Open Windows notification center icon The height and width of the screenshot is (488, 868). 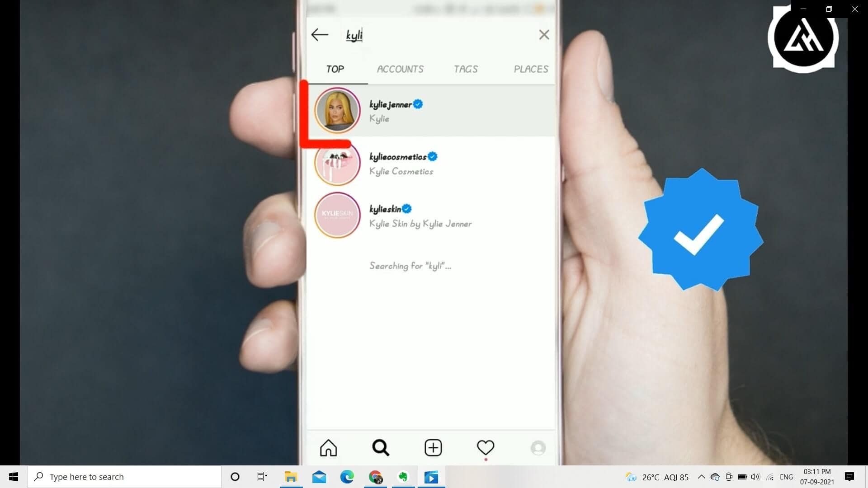[849, 477]
